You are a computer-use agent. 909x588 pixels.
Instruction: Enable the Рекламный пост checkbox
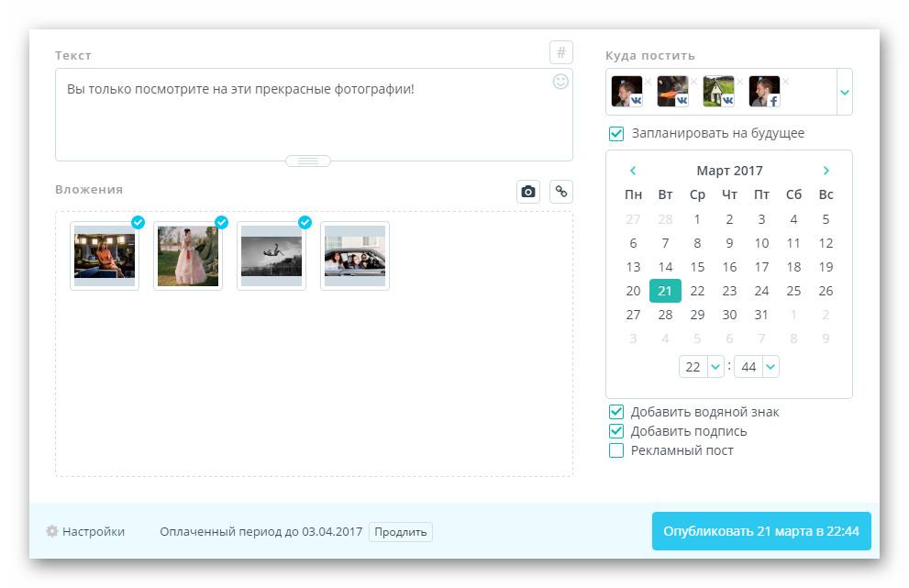pyautogui.click(x=616, y=450)
